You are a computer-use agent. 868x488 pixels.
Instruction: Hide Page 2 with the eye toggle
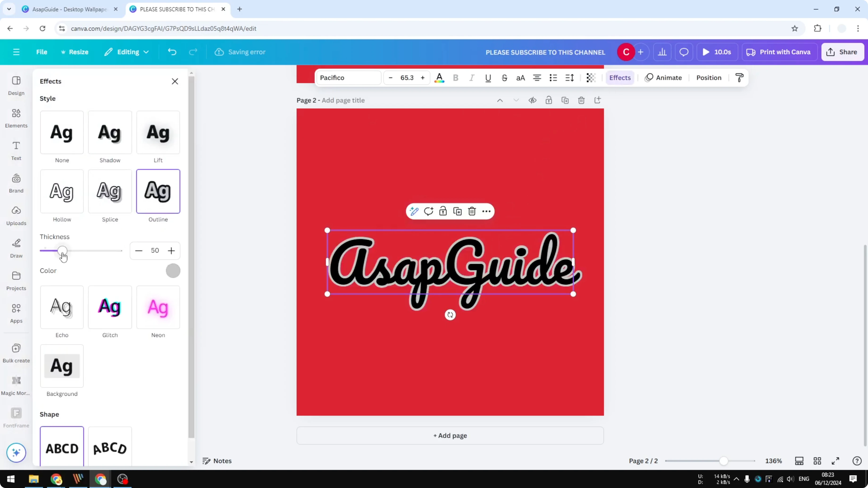(x=532, y=100)
